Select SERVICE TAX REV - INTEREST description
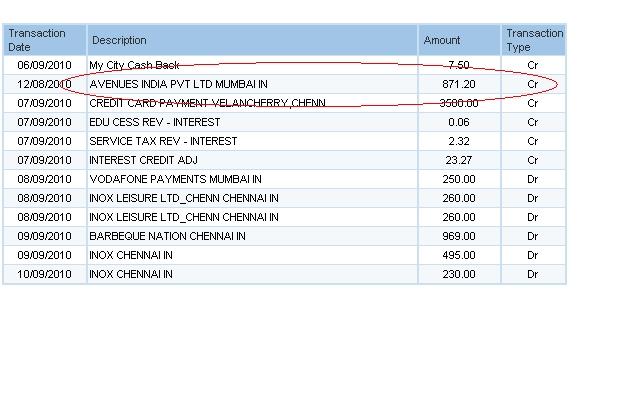Image resolution: width=640 pixels, height=400 pixels. 163,141
